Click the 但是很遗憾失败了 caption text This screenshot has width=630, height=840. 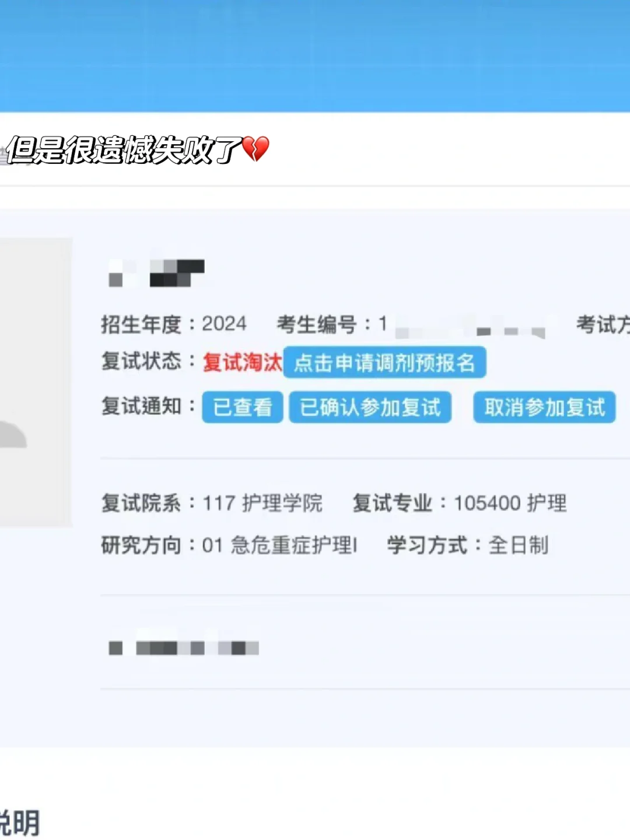(x=123, y=150)
